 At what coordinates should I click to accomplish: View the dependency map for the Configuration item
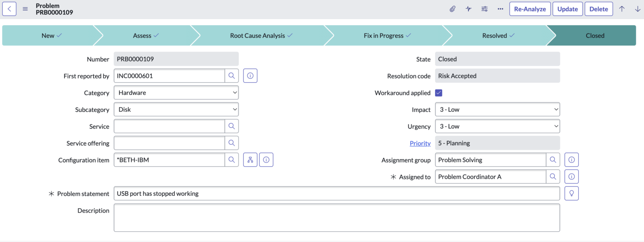[250, 159]
